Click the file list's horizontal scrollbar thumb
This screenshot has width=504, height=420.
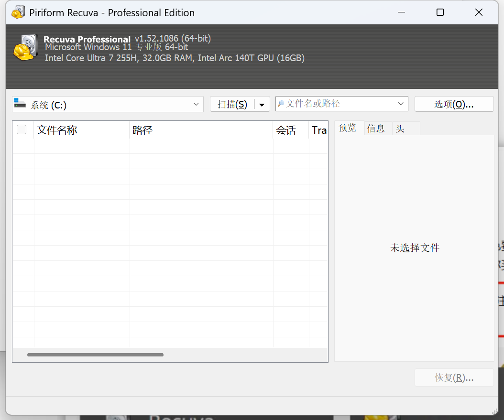click(x=96, y=355)
